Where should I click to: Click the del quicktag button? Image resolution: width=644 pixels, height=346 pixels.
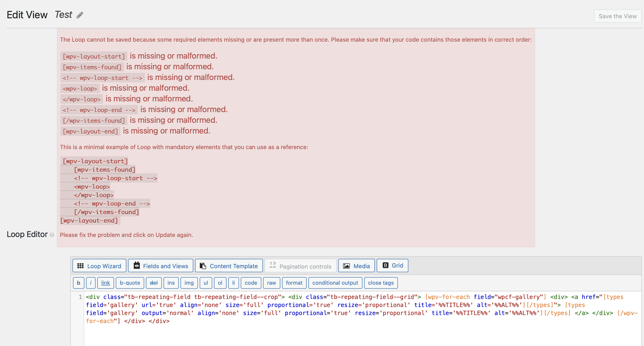[154, 283]
